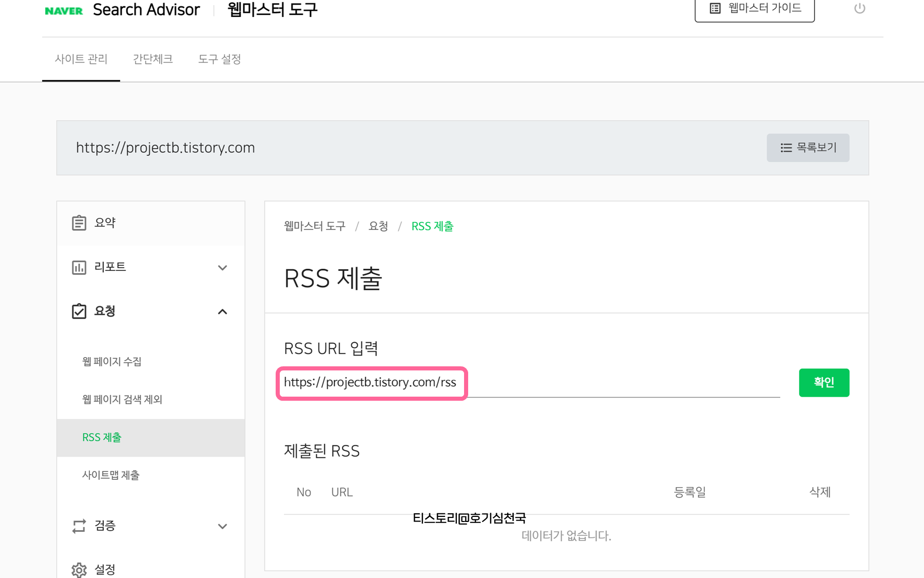Click the 제출된 RSS section heading

(x=322, y=451)
